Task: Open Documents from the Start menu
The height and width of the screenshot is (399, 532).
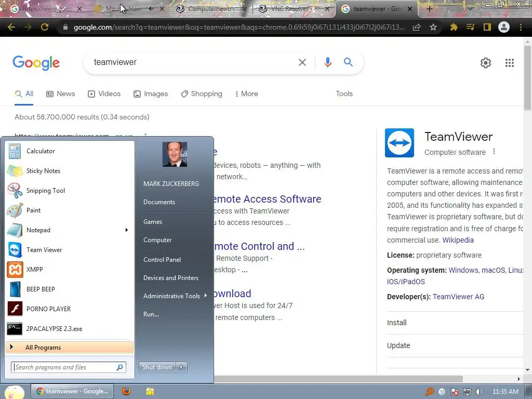Action: click(159, 202)
